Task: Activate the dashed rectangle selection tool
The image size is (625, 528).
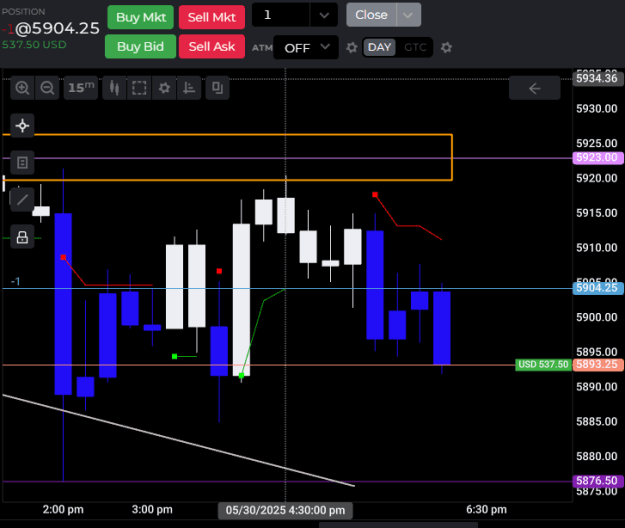Action: 139,88
